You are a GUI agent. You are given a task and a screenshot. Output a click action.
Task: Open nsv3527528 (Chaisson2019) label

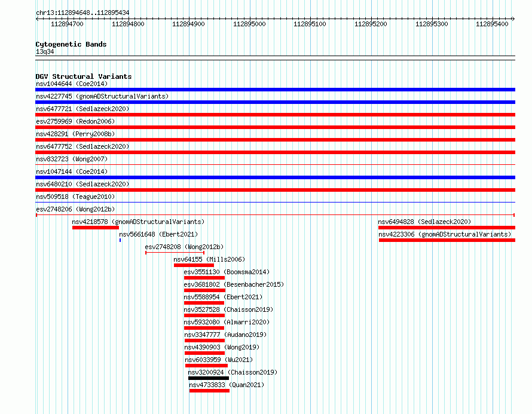pos(228,309)
